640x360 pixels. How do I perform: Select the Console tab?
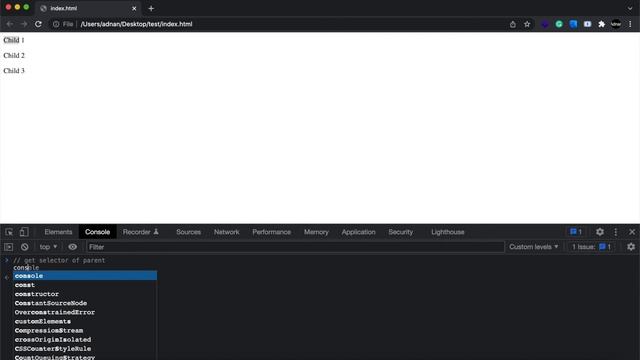point(98,232)
